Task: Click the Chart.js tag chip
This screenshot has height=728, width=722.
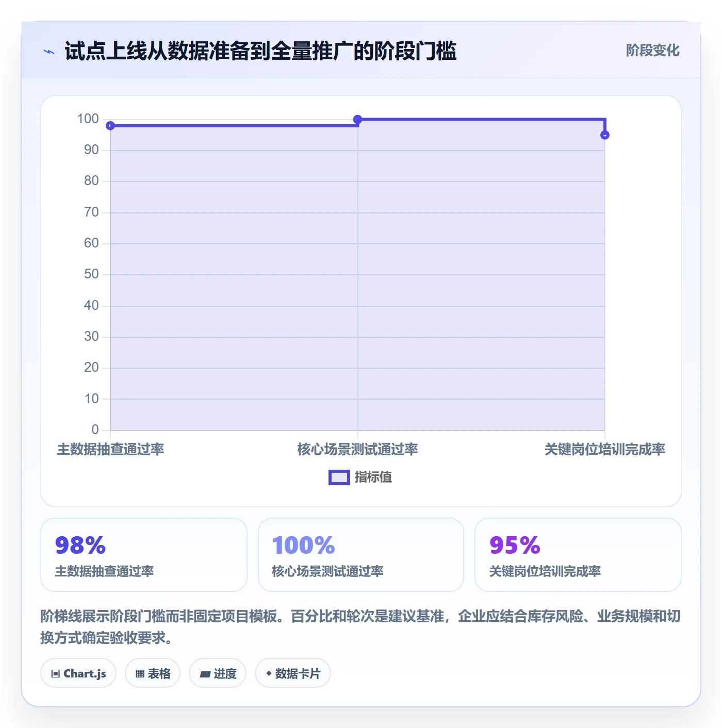Action: [x=78, y=673]
